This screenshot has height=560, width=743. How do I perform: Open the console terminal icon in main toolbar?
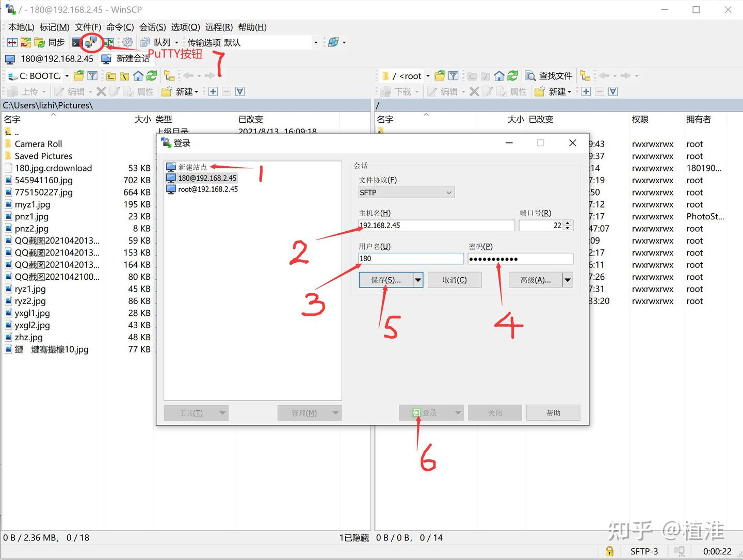(x=76, y=42)
